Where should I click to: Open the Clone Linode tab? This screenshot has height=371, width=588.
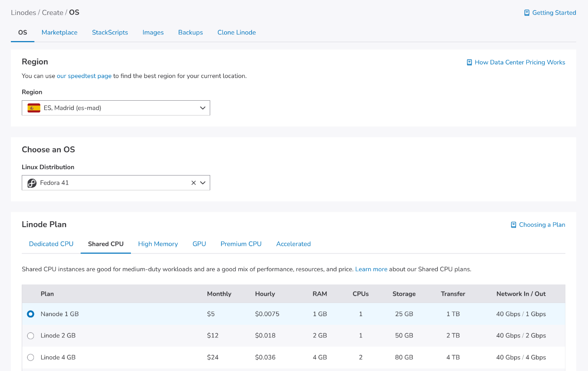point(236,33)
